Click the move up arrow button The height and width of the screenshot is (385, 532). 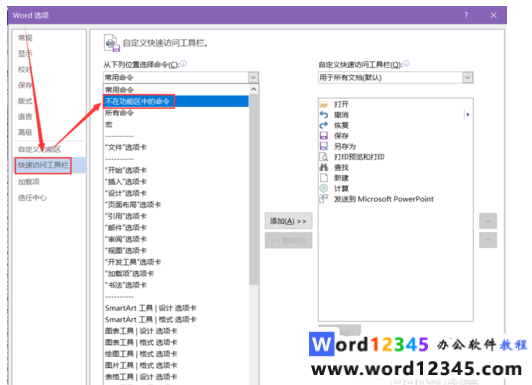tap(488, 221)
